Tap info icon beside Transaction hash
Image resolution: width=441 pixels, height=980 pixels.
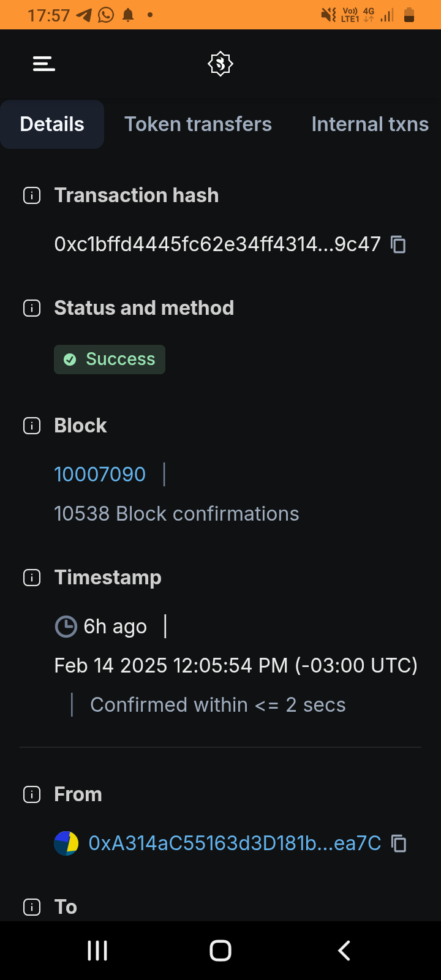(x=32, y=196)
